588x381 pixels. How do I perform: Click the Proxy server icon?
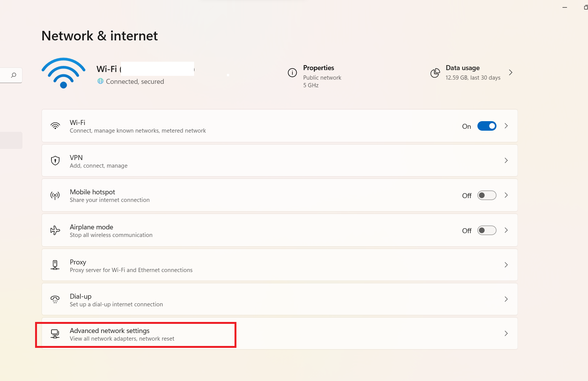(x=55, y=265)
